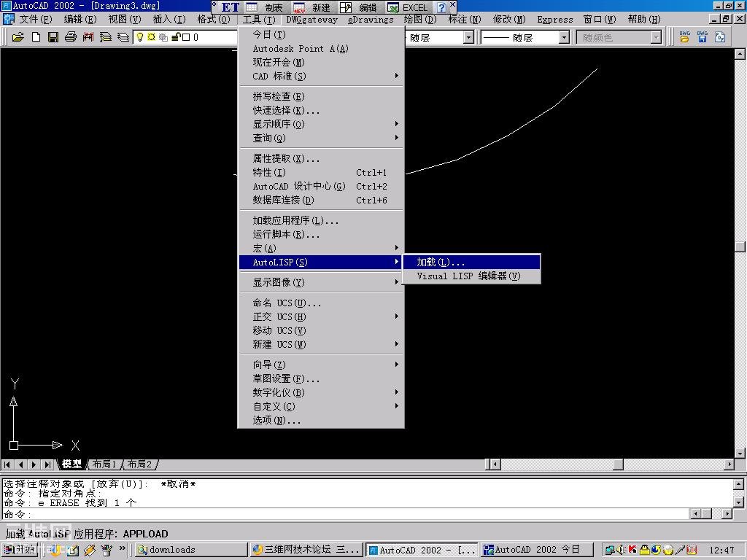
Task: Click the make object's layer current icon
Action: (x=106, y=37)
